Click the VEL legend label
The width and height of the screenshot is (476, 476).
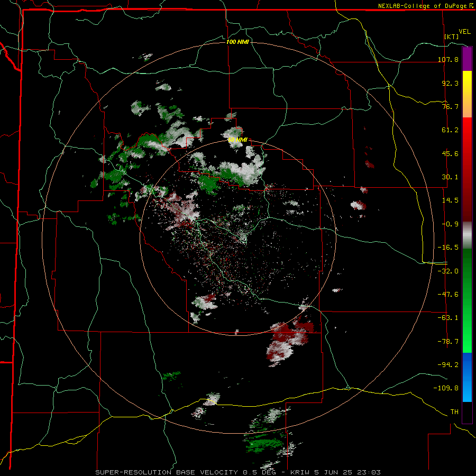click(x=464, y=32)
